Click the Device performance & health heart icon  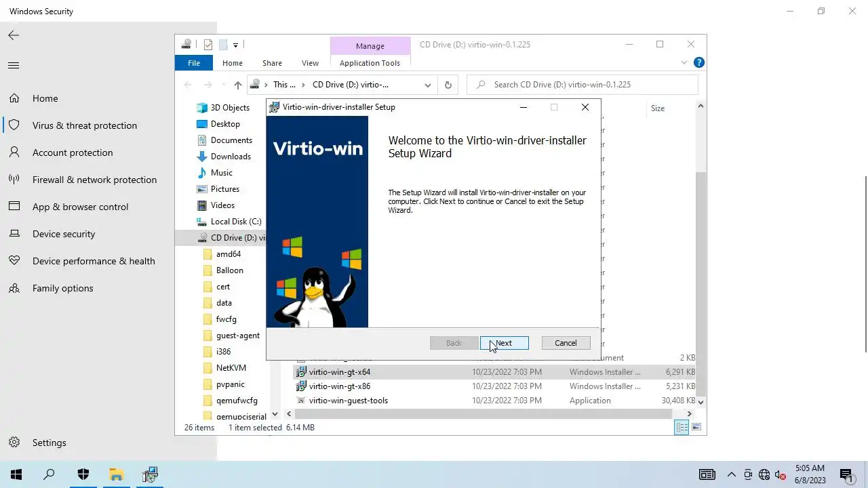point(14,261)
